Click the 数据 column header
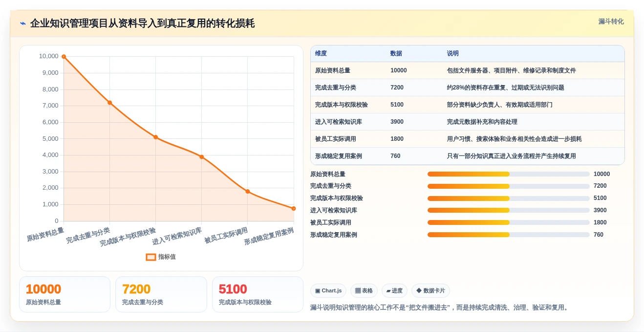Image resolution: width=644 pixels, height=332 pixels. click(396, 54)
